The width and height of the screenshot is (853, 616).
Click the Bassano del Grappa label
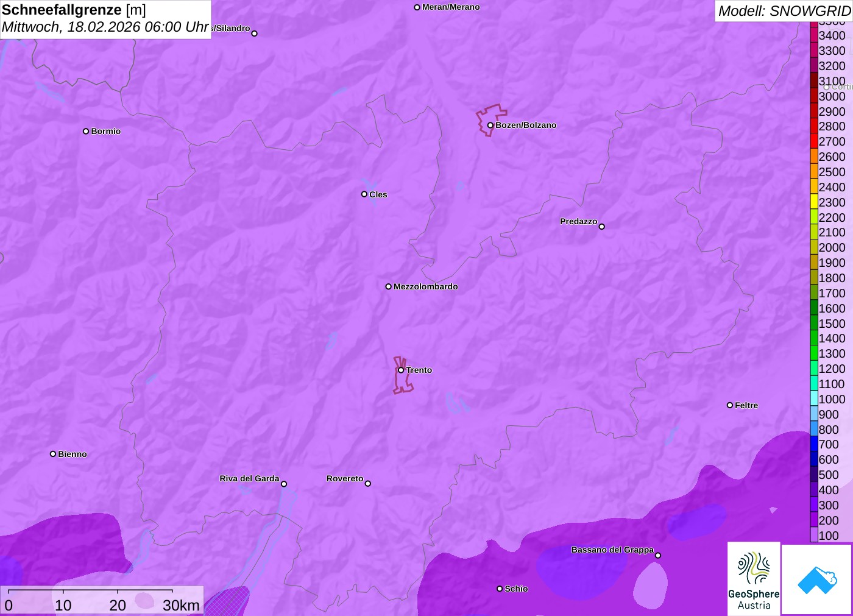612,550
